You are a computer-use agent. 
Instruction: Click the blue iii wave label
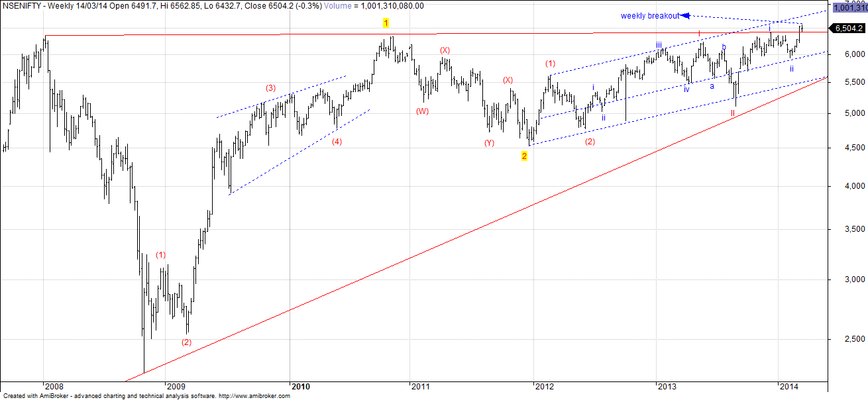659,45
